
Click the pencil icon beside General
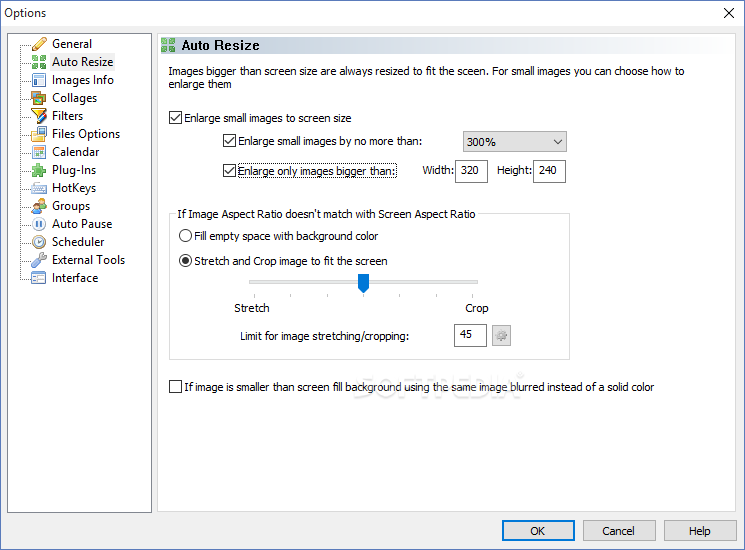tap(39, 44)
